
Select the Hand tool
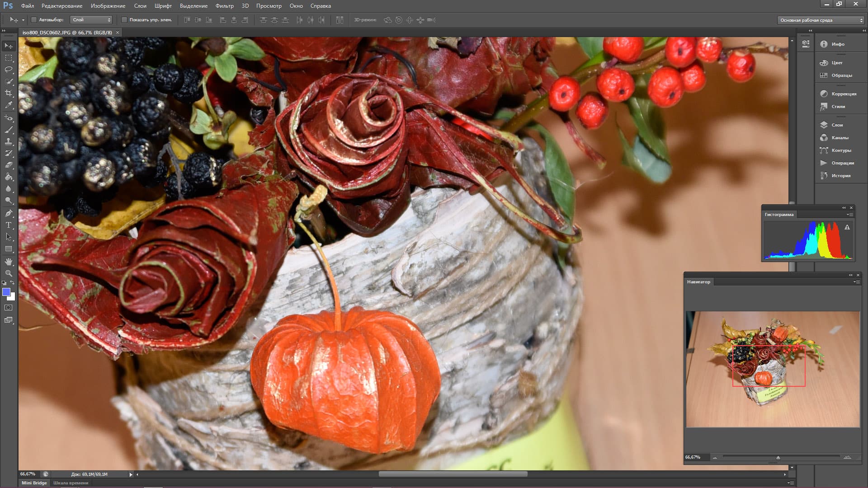point(9,262)
